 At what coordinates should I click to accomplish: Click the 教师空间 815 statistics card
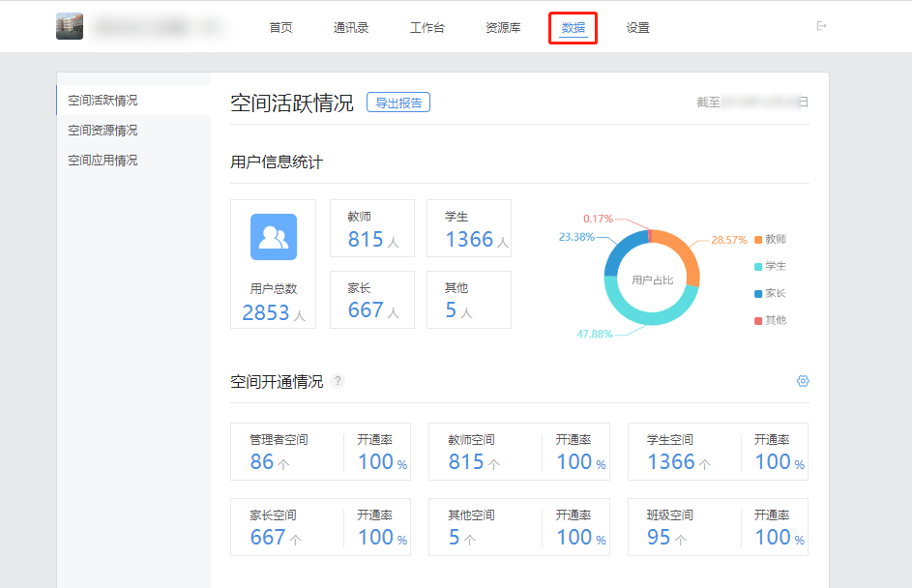tap(518, 452)
